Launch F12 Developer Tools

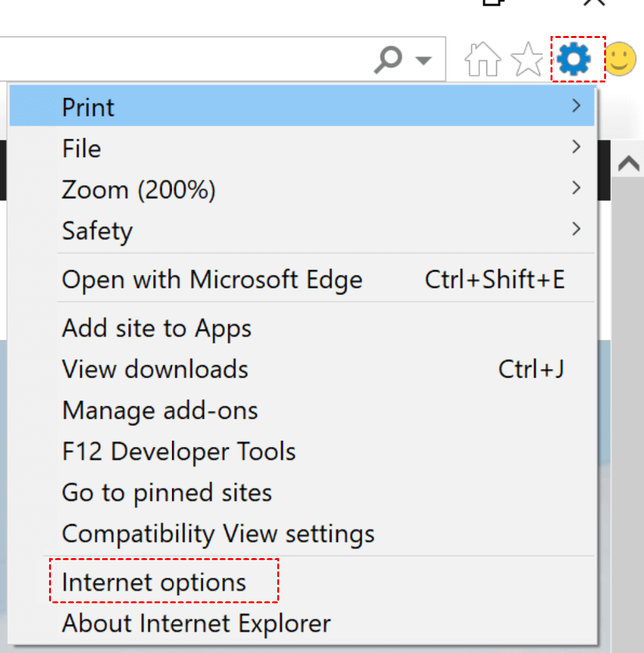(178, 452)
